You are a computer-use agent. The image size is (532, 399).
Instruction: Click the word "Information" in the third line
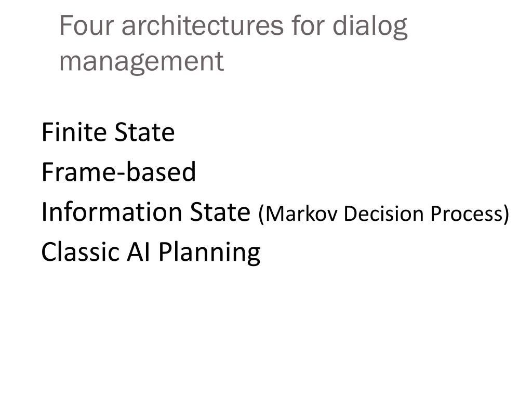[x=112, y=212]
